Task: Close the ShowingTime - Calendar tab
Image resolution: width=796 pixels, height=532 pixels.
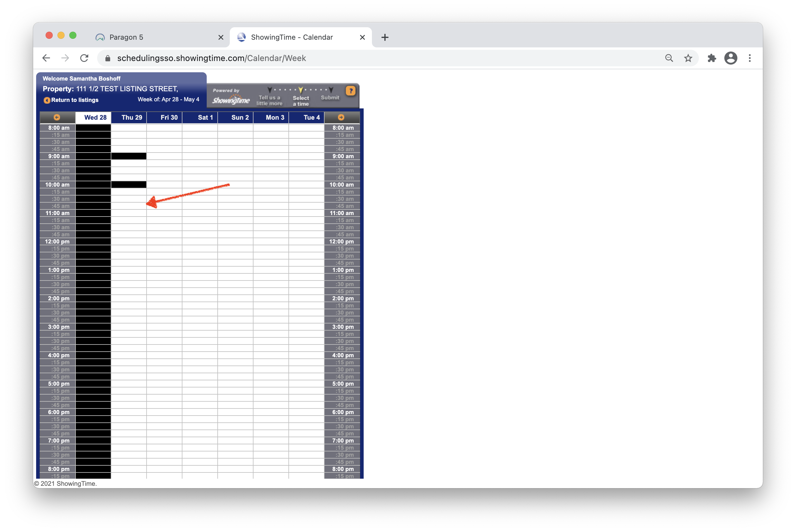Action: (x=362, y=37)
